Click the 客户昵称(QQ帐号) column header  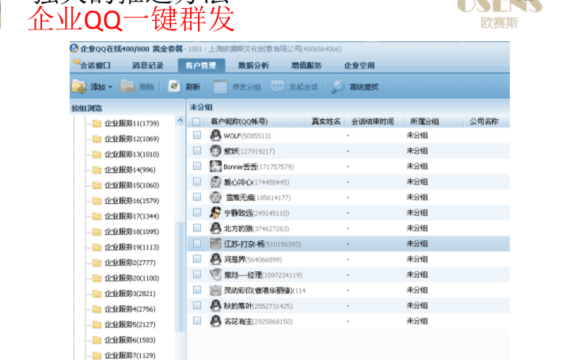(x=239, y=121)
